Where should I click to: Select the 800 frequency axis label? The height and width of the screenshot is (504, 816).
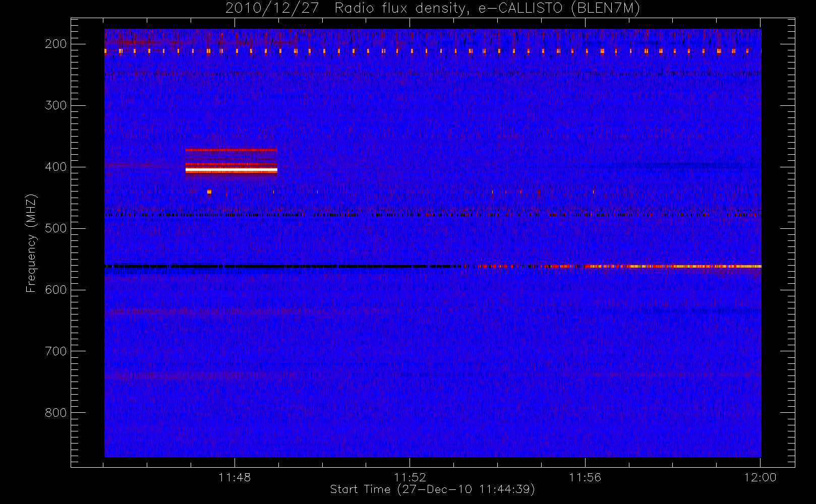click(x=55, y=413)
